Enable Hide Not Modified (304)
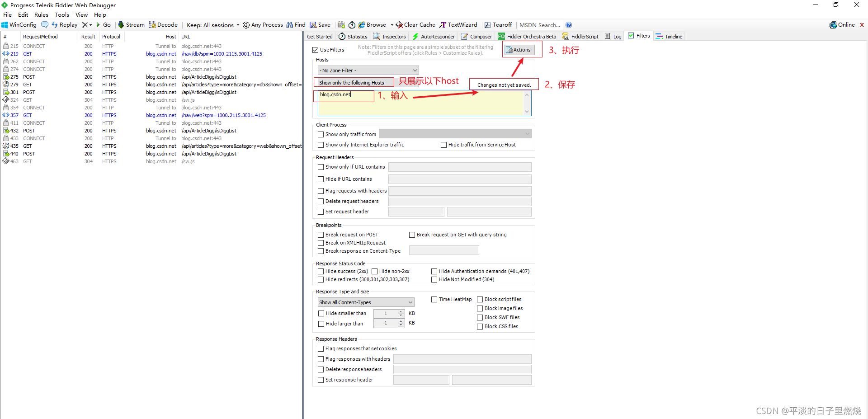The width and height of the screenshot is (868, 419). pos(434,279)
